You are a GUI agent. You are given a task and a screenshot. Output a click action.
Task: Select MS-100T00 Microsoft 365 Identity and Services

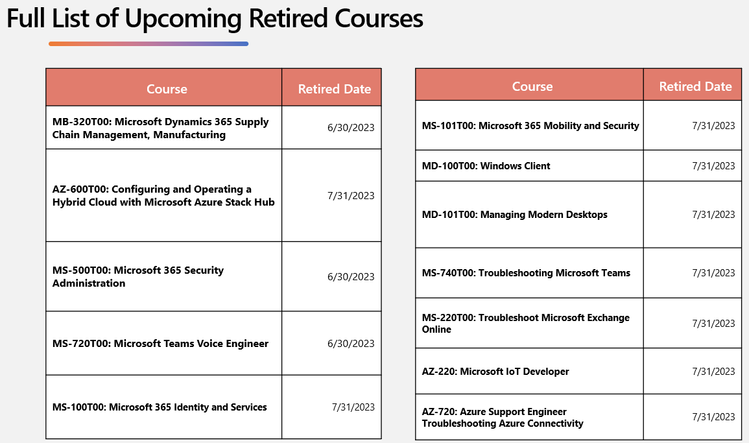tap(160, 407)
